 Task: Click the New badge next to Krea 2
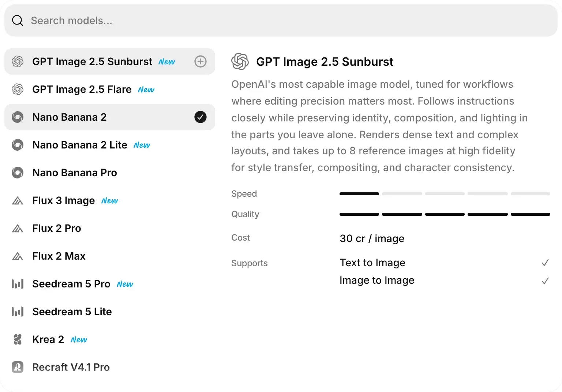pos(79,340)
